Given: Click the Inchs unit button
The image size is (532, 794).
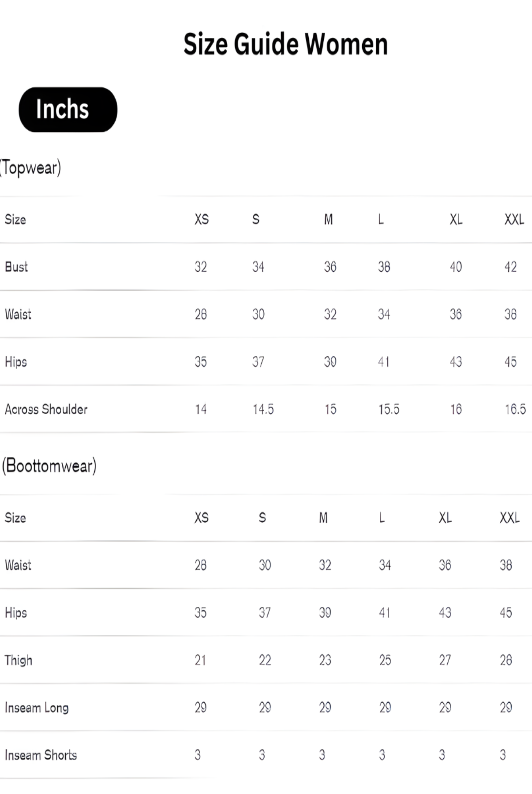Looking at the screenshot, I should [68, 109].
